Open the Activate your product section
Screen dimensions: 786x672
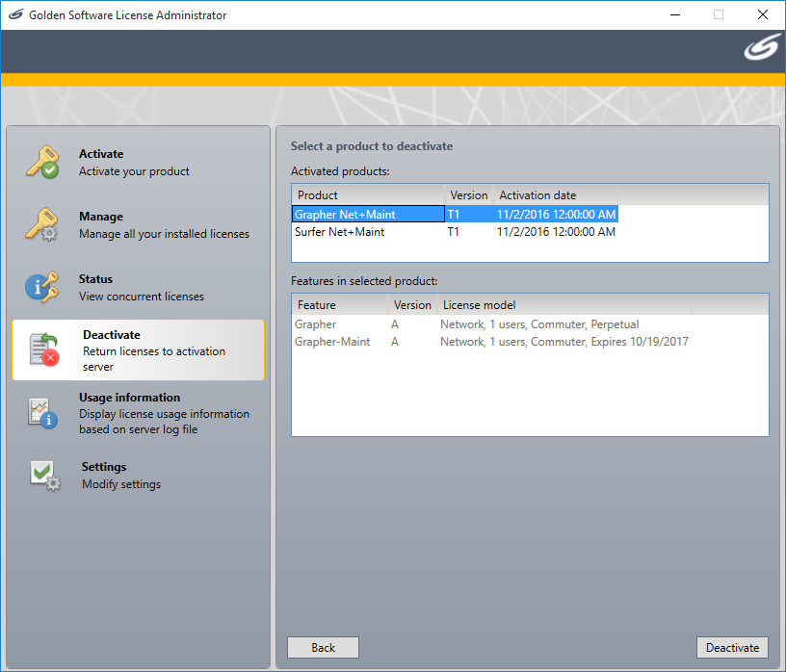[134, 163]
